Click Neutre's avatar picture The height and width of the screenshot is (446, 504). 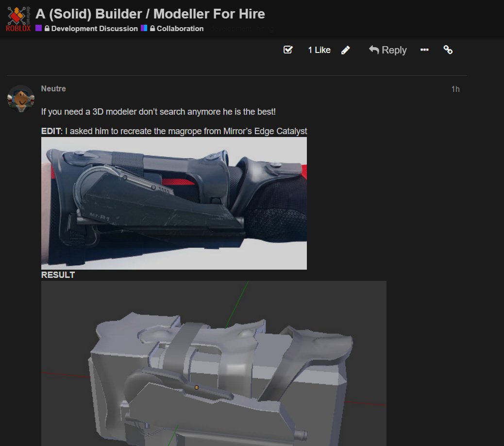(21, 99)
